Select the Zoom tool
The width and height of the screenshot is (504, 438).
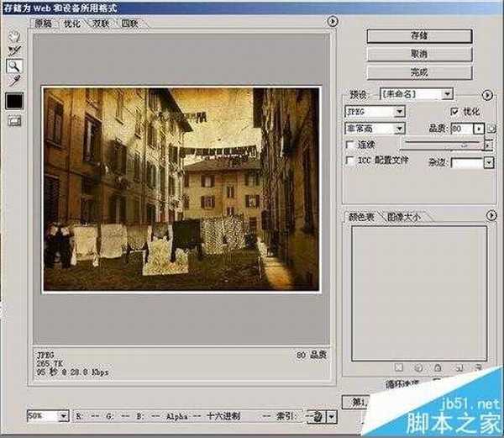tap(14, 66)
